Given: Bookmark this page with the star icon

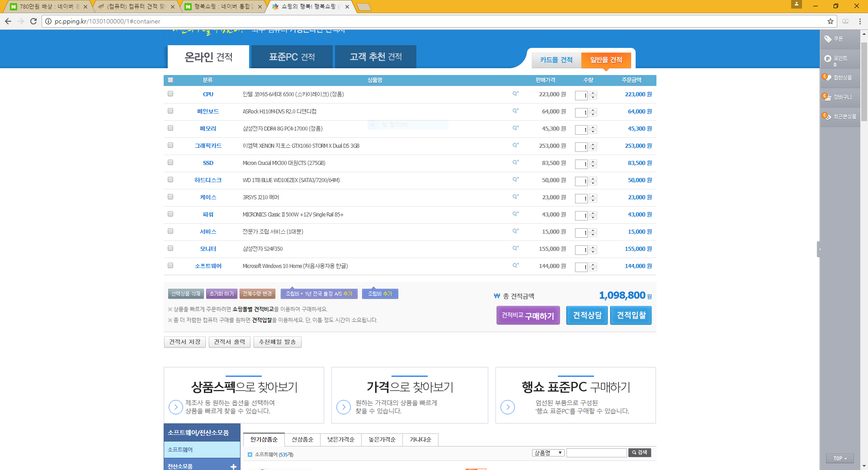Looking at the screenshot, I should 830,21.
